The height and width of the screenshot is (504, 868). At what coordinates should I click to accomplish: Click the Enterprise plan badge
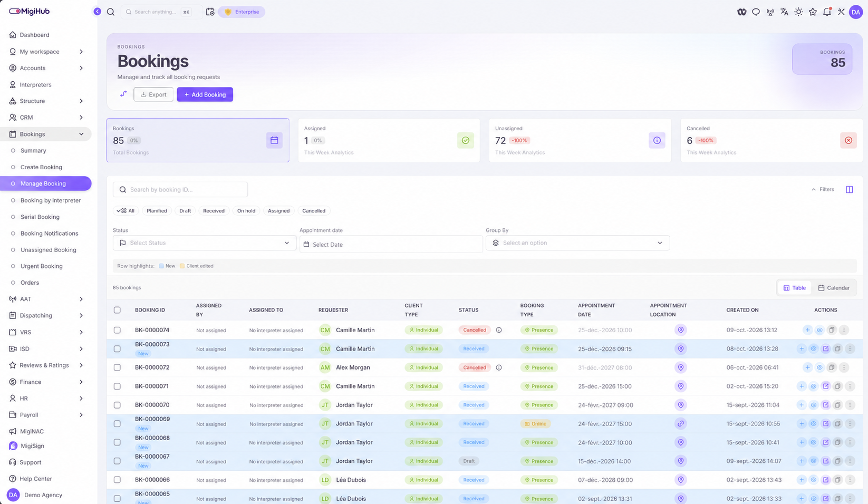[x=242, y=12]
